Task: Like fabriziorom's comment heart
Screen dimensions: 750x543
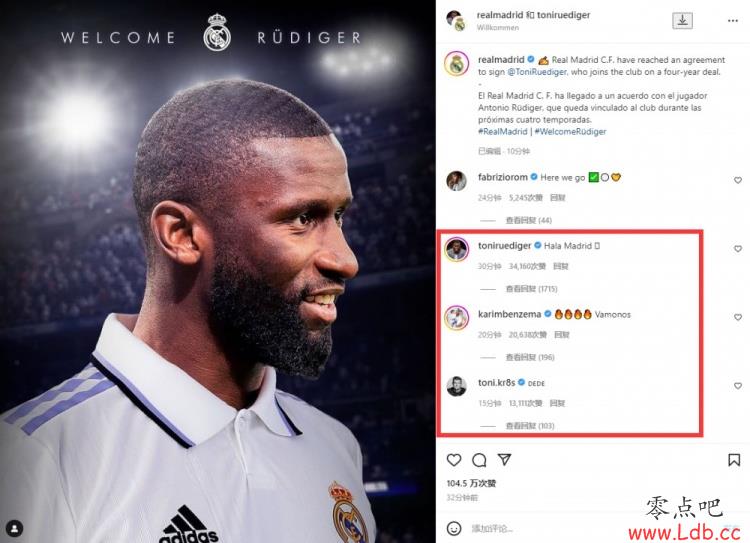Action: click(x=738, y=180)
